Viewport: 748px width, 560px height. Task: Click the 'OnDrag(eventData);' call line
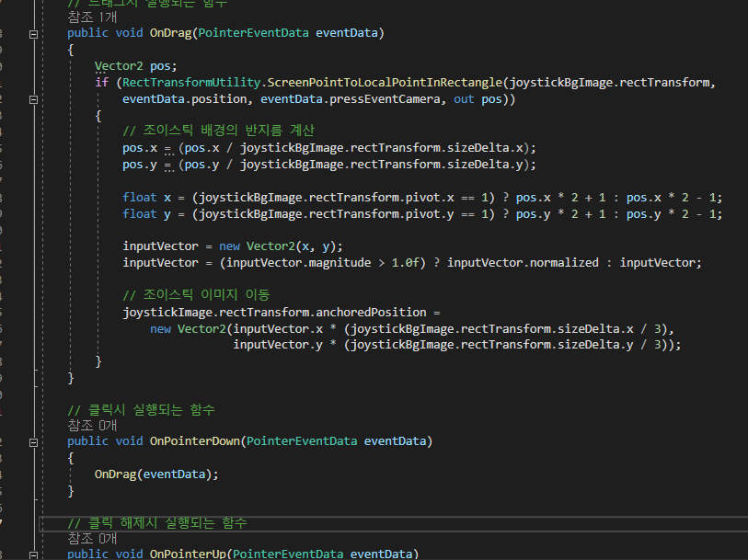coord(156,474)
